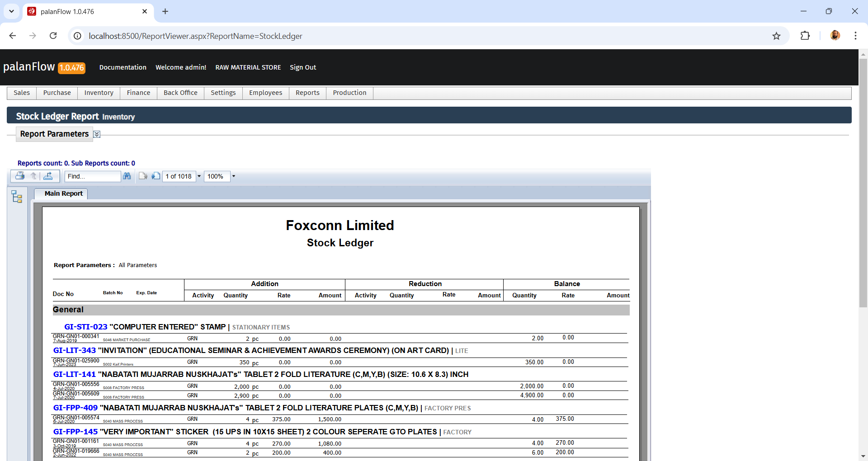Open the Back Office menu
868x461 pixels.
(180, 93)
